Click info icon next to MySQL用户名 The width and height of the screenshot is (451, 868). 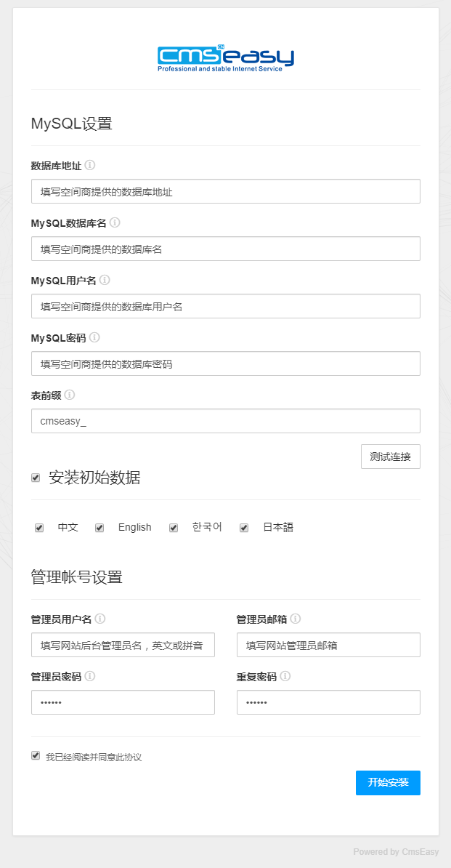click(105, 280)
